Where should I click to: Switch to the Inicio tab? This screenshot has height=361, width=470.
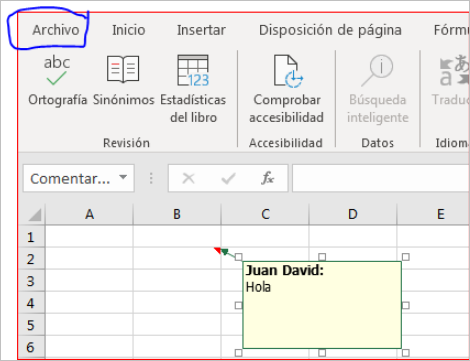129,30
